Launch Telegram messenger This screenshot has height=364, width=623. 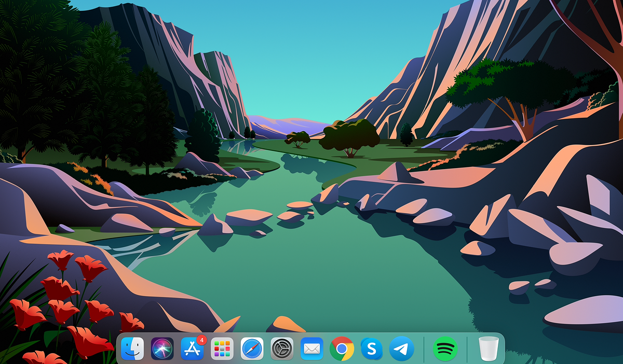coord(402,348)
